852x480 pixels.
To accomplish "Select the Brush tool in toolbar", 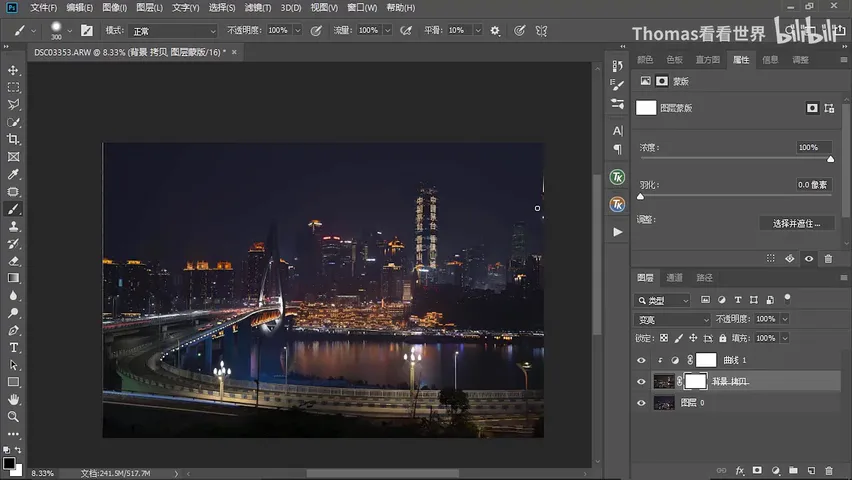I will coord(13,209).
